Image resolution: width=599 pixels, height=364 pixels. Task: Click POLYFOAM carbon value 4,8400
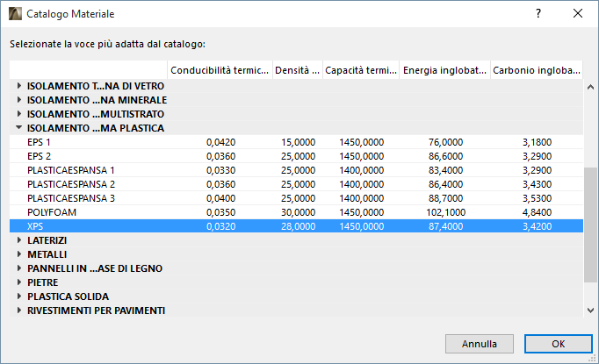(538, 212)
